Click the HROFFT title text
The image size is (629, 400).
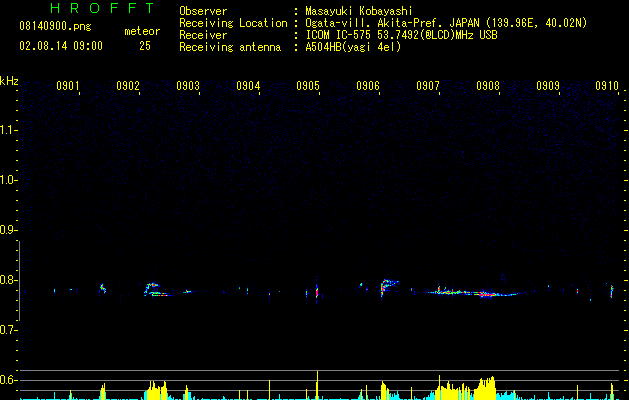(103, 8)
